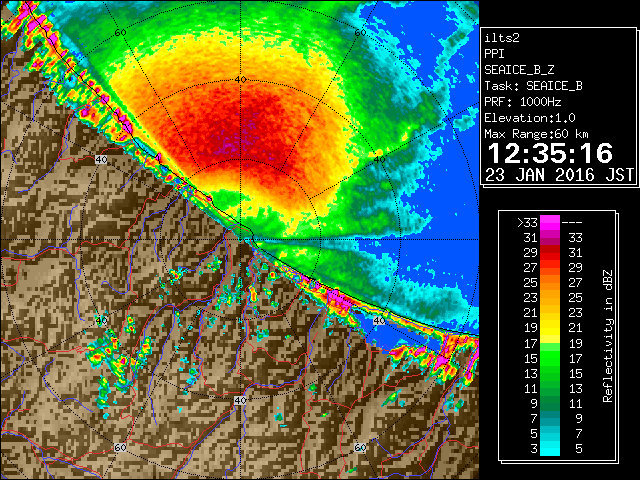Viewport: 640px width, 480px height.
Task: Click the '60' ring label in the northeast
Action: [360, 33]
